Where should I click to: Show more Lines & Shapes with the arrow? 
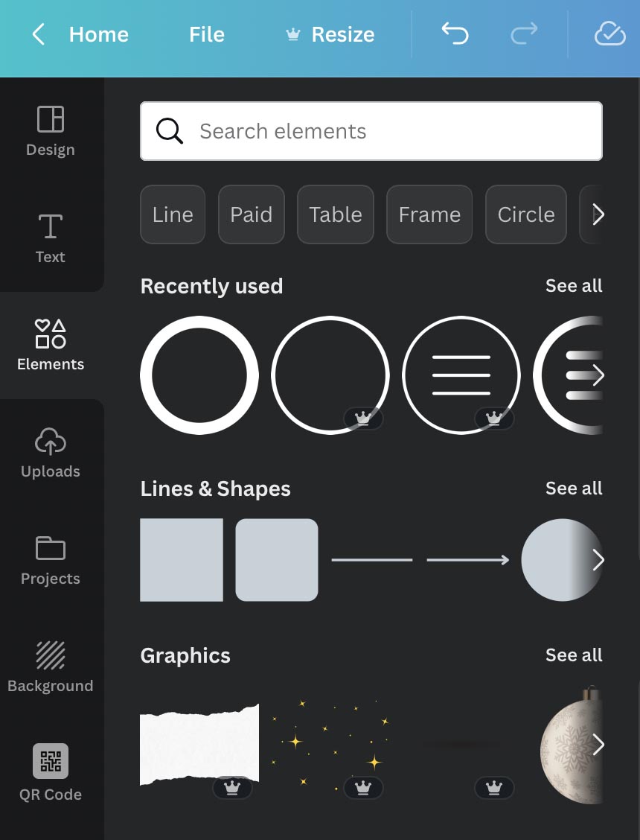click(x=598, y=560)
